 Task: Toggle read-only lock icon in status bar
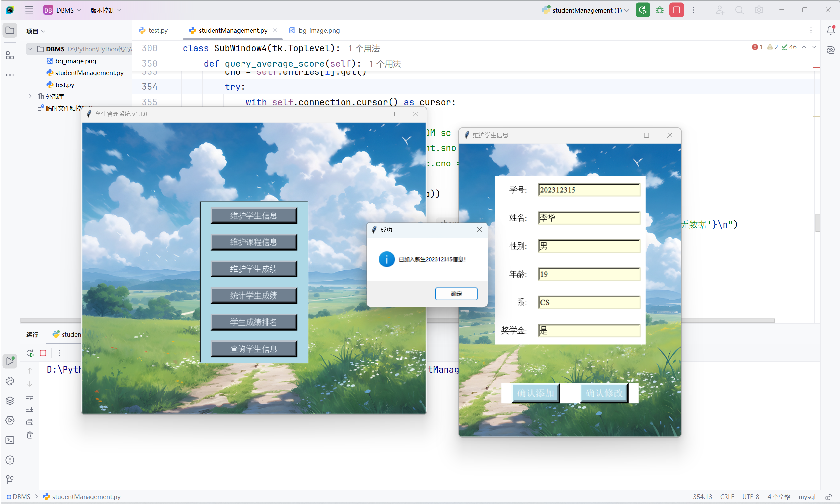tap(828, 497)
